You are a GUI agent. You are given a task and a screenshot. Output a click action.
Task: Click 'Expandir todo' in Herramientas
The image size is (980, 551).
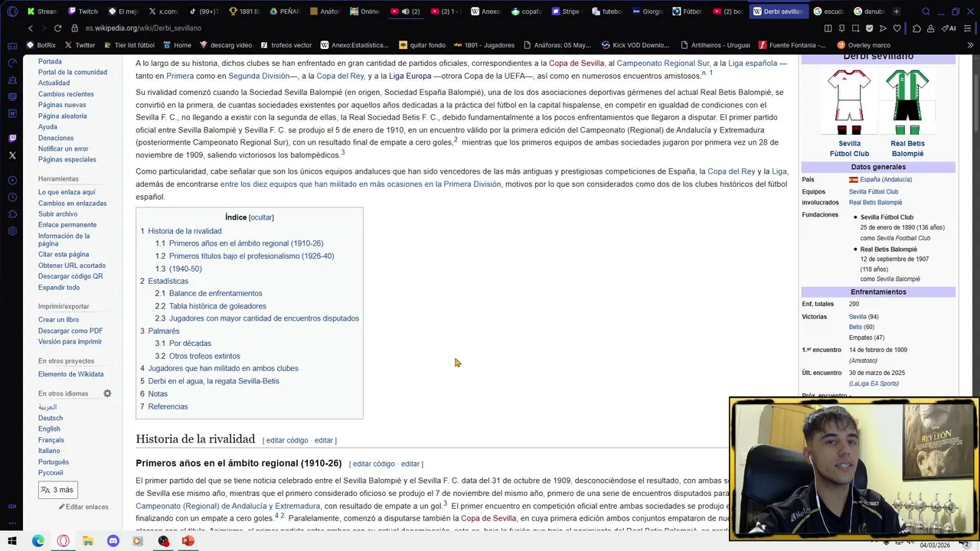tap(59, 288)
